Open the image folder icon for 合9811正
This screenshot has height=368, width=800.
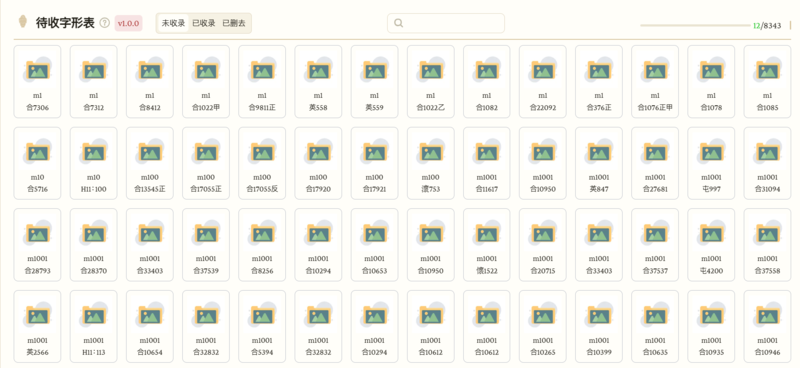pyautogui.click(x=262, y=70)
